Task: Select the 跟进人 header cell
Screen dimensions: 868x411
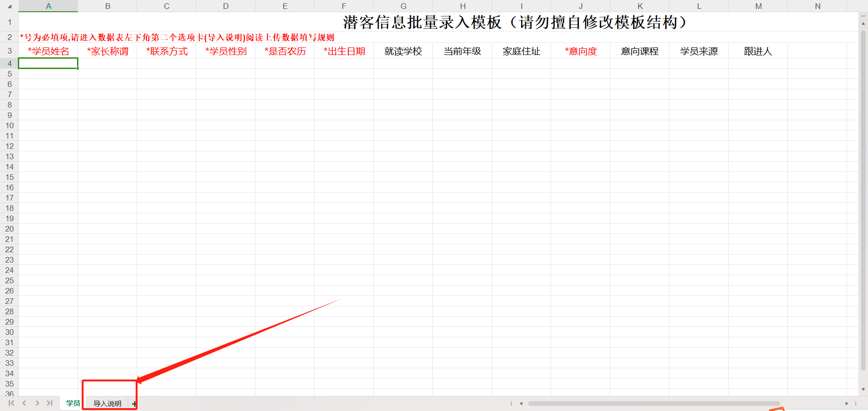Action: coord(758,51)
